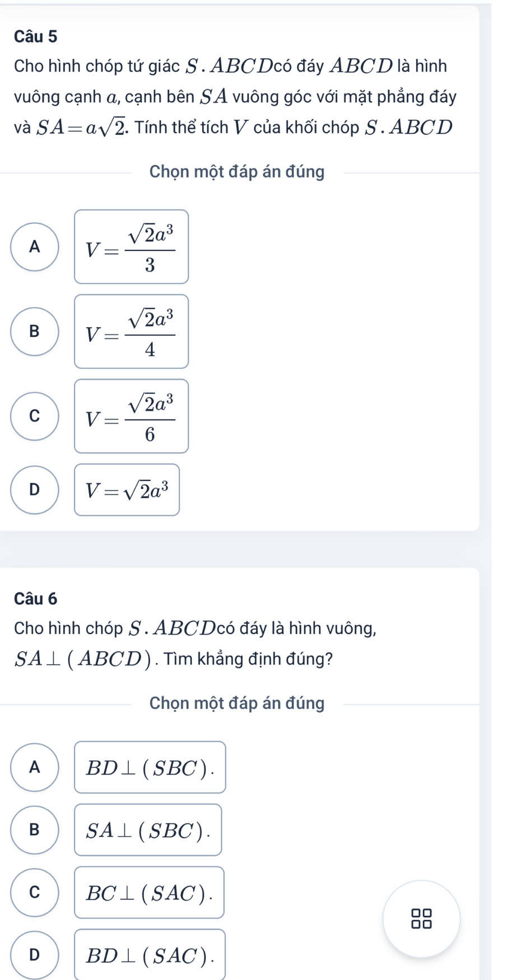Select radio circle D in Câu 6
This screenshot has height=980, width=506.
click(35, 955)
